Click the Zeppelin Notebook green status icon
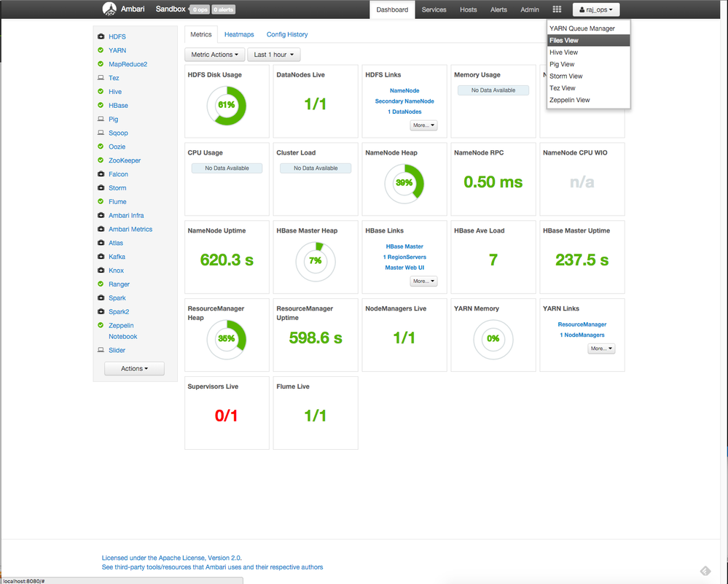Viewport: 728px width, 584px height. click(x=101, y=325)
